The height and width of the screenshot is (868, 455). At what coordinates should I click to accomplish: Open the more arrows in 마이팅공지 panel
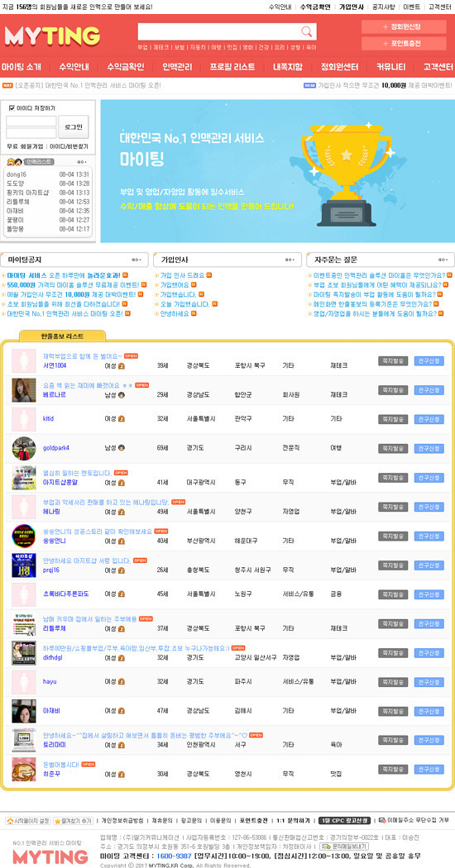[136, 260]
